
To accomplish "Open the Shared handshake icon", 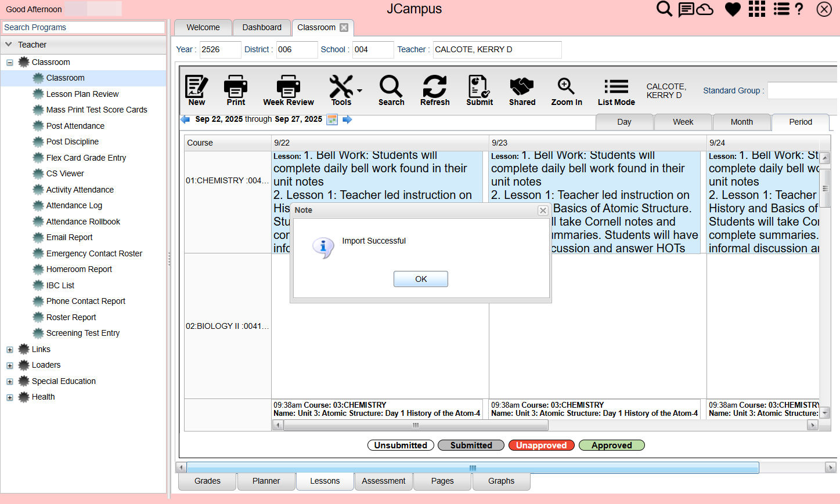I will click(522, 90).
